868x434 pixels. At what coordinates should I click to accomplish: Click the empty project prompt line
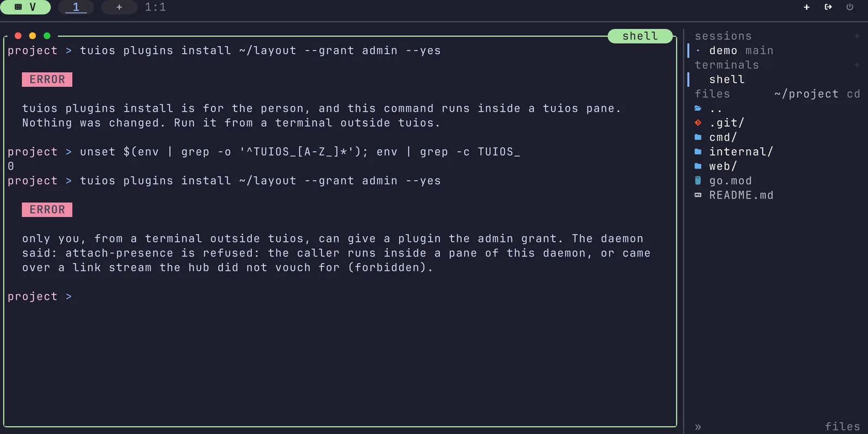[x=40, y=296]
